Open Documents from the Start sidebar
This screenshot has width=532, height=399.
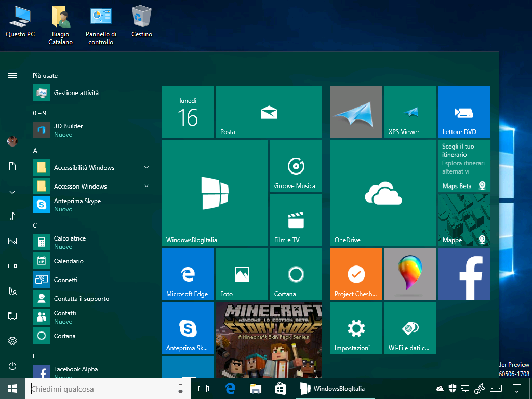(x=12, y=166)
